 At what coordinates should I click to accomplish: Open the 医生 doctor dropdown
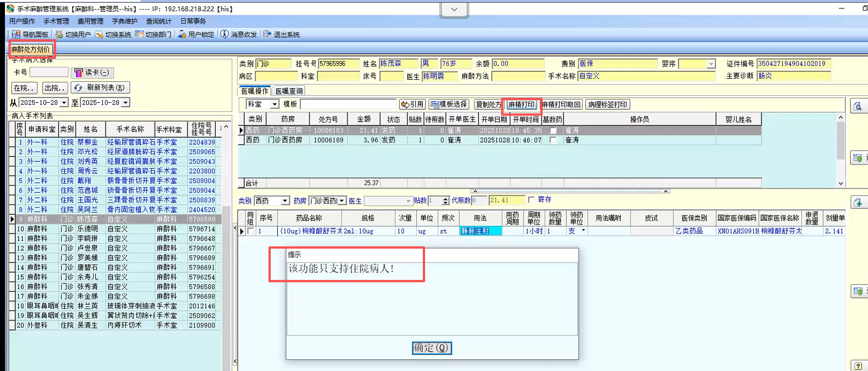pyautogui.click(x=408, y=201)
